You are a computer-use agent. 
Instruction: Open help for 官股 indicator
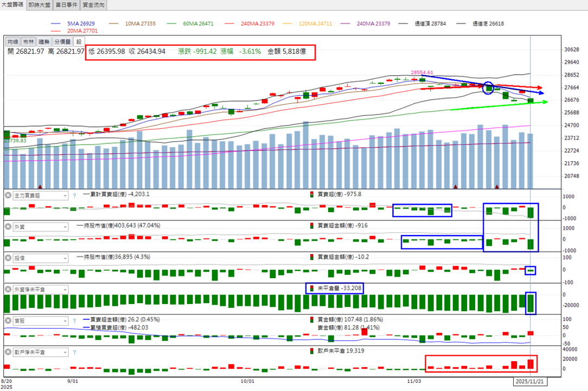[74, 321]
